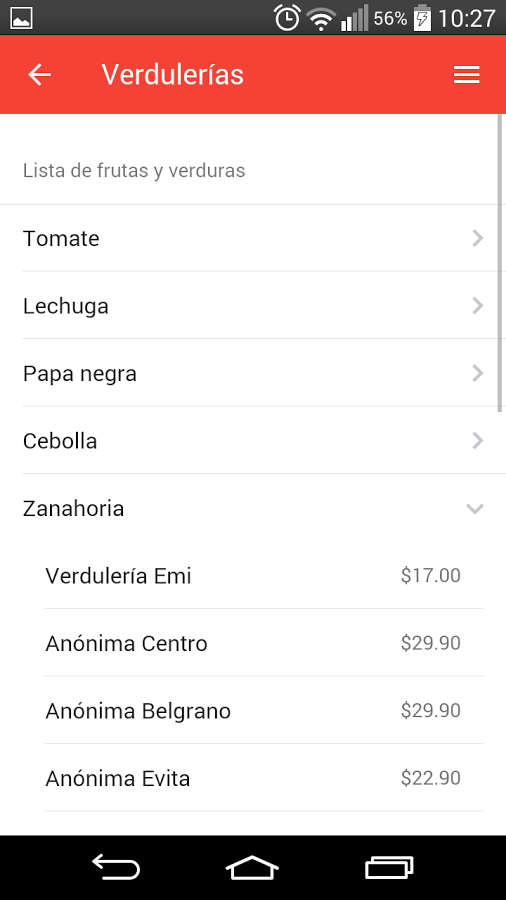Select Verdulería Emi store entry
506x900 pixels.
click(x=264, y=576)
